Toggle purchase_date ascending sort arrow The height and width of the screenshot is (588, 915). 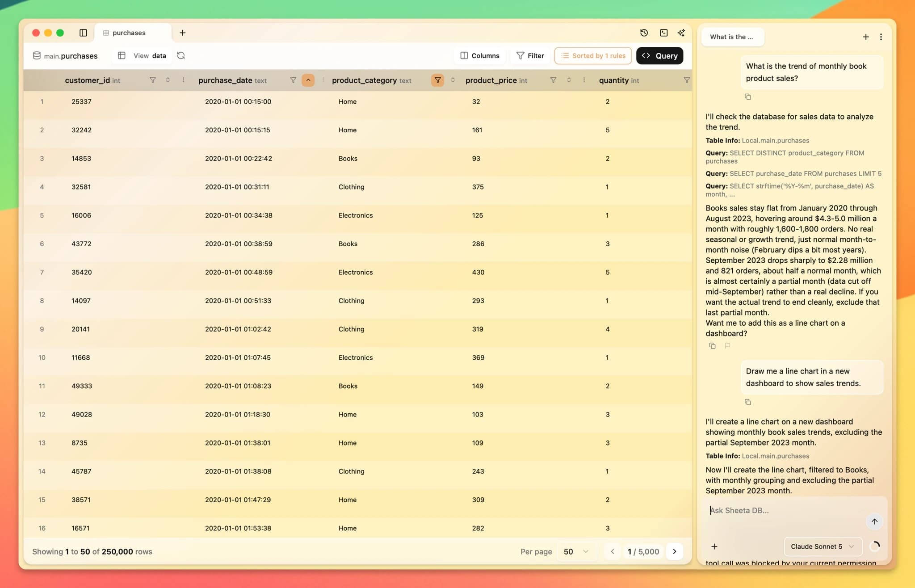(308, 80)
